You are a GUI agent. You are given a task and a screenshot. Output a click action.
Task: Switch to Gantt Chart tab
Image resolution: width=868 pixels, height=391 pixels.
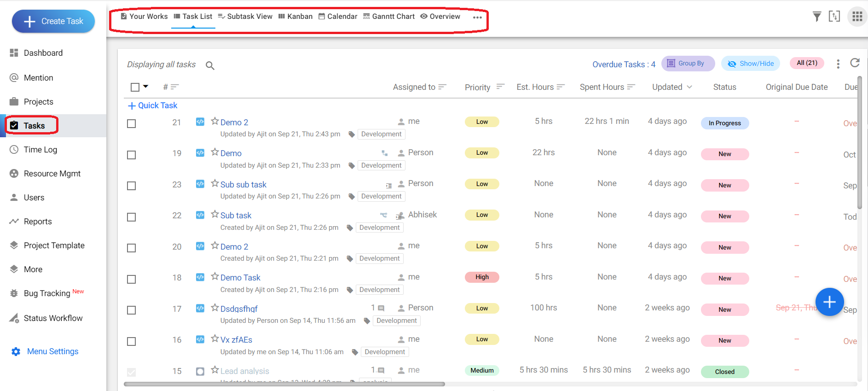(389, 17)
